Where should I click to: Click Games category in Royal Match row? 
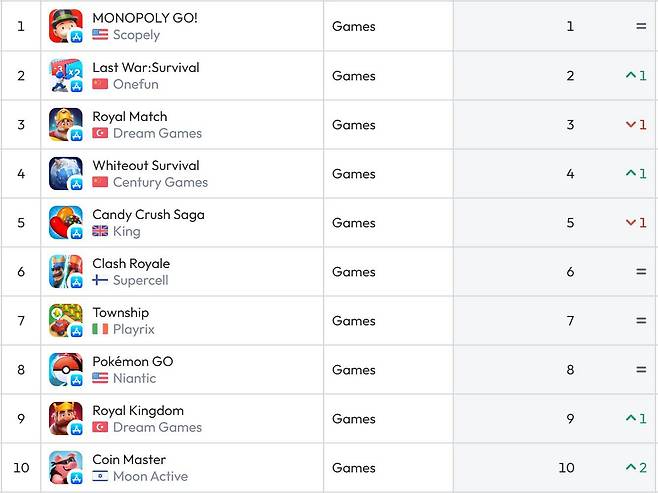[x=354, y=125]
